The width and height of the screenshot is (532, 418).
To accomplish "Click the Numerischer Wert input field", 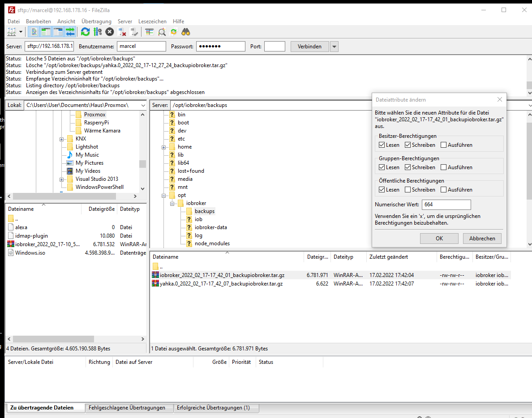I will click(x=446, y=205).
